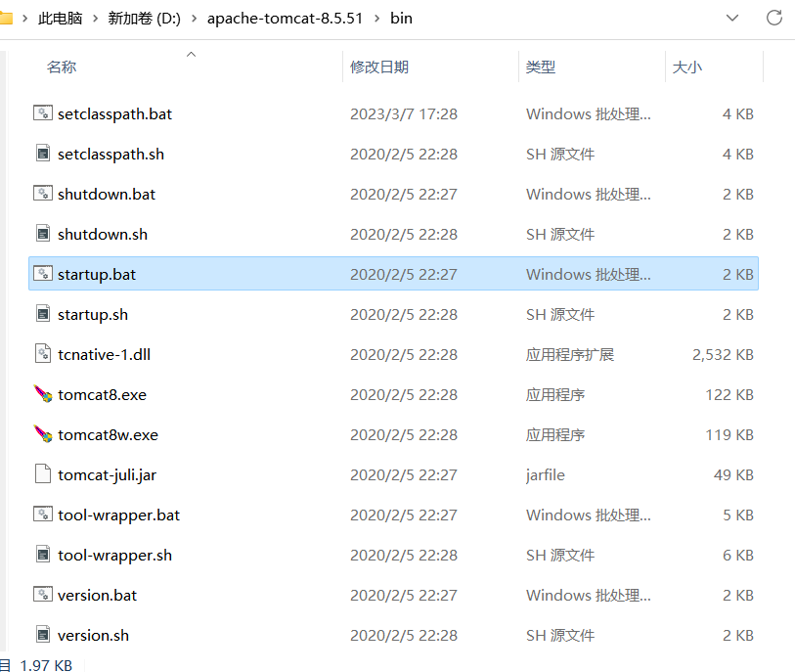The width and height of the screenshot is (795, 672).
Task: Sort files by 名称 column header
Action: click(x=62, y=67)
